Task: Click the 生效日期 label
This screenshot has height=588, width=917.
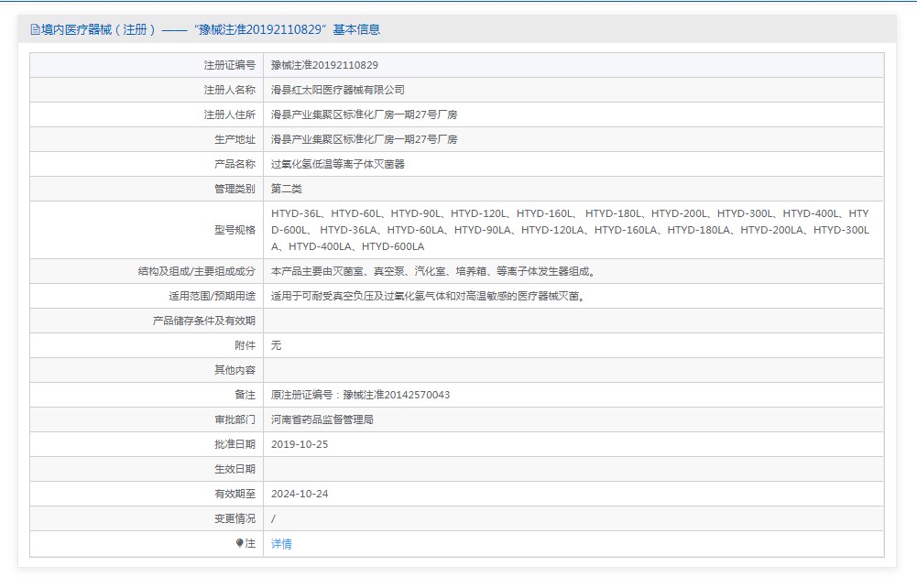Action: click(x=235, y=469)
